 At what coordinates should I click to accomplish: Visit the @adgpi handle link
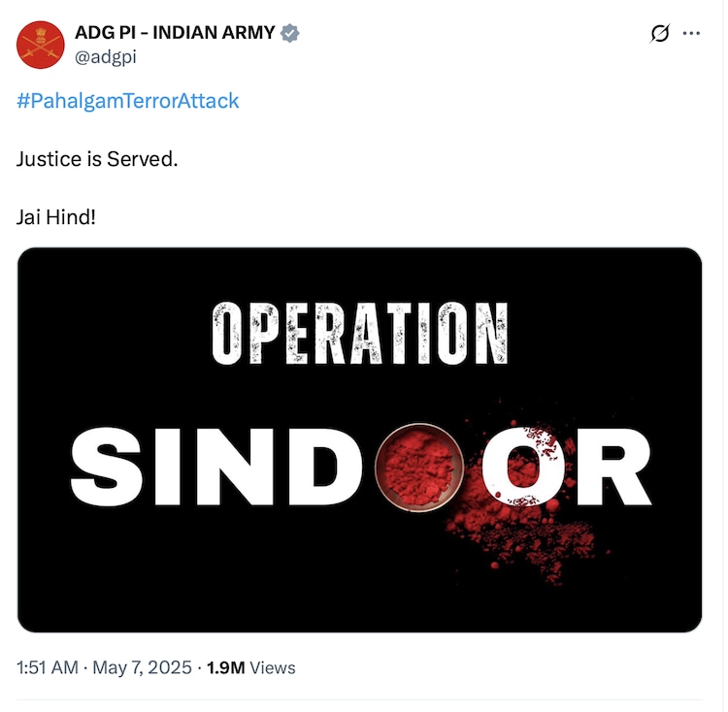tap(106, 57)
